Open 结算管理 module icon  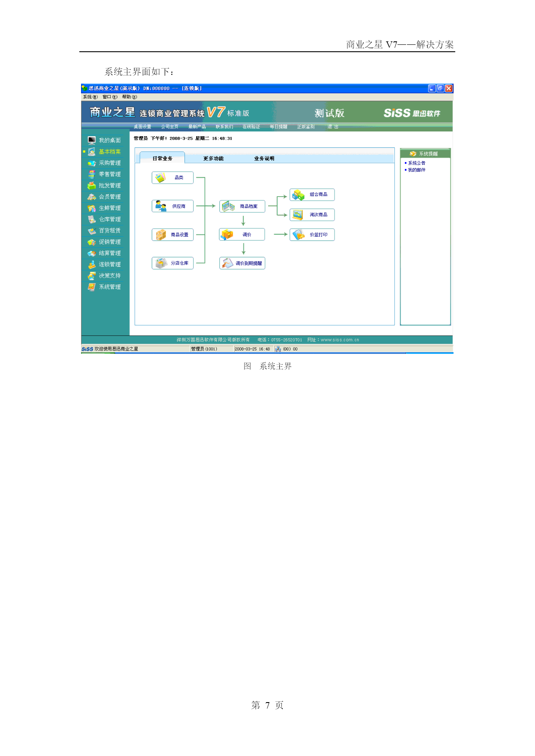[92, 253]
